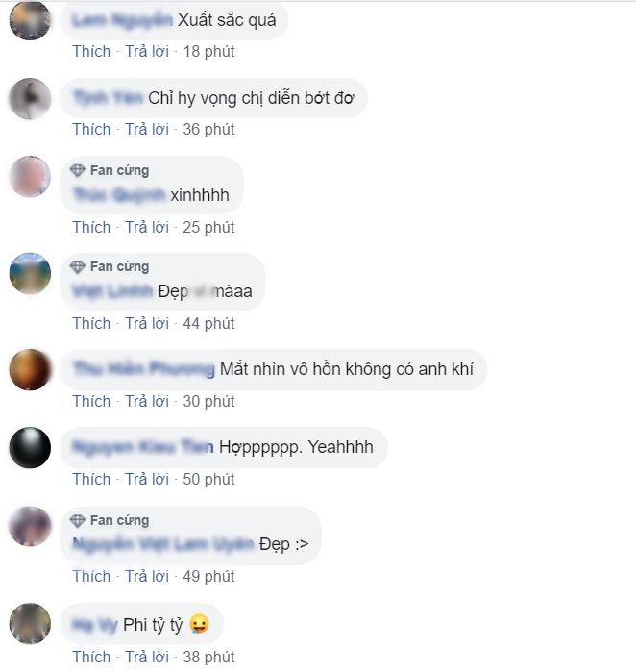Click the diamond badge above 'Đẹp :>' comment
Screen dimensions: 636x672
pyautogui.click(x=78, y=521)
